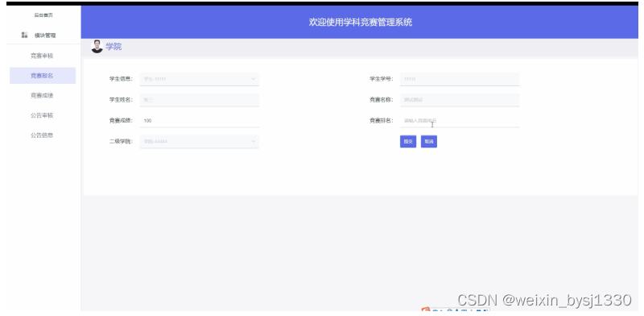The width and height of the screenshot is (644, 316).
Task: Click the 模块管理 grid icon
Action: click(x=24, y=35)
